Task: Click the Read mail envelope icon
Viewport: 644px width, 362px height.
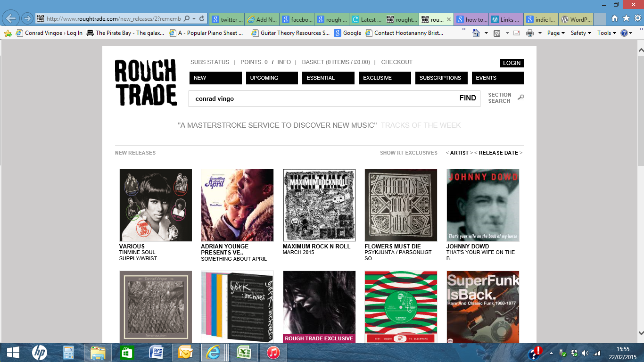Action: [517, 33]
